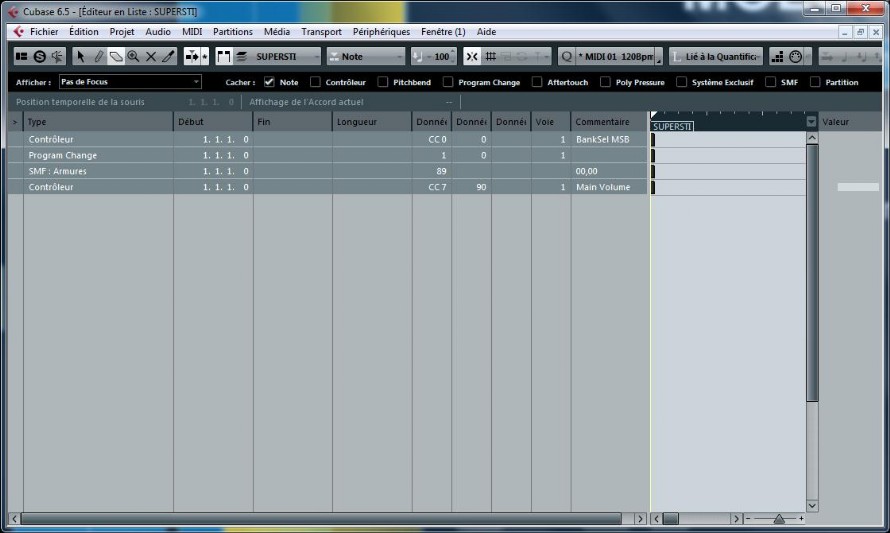This screenshot has height=533, width=890.
Task: Select the Main Volume Contrôleur row
Action: coord(328,187)
